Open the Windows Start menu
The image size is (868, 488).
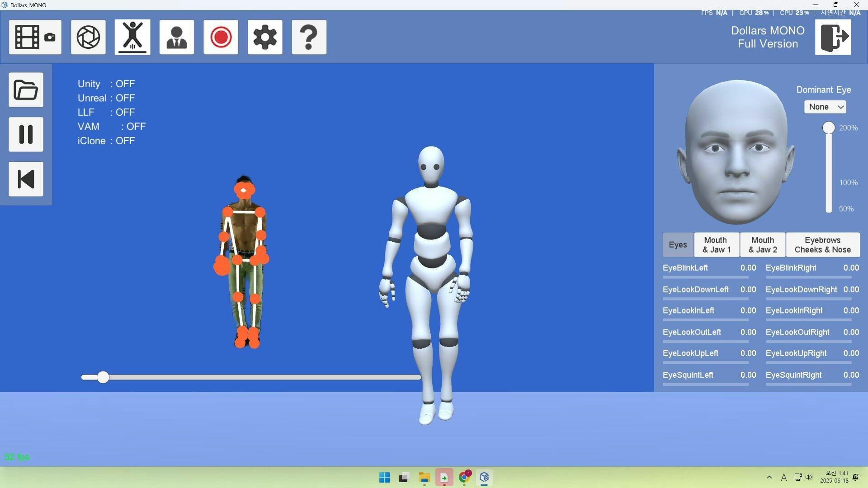tap(385, 478)
